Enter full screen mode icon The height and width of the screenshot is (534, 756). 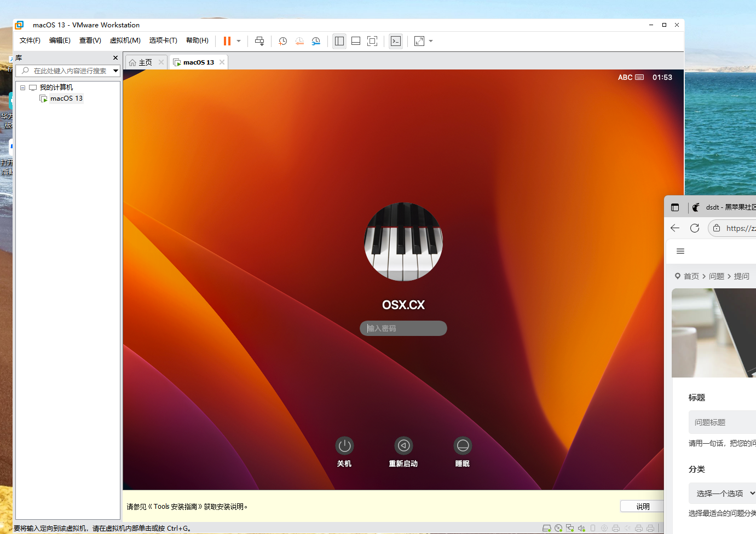(372, 41)
